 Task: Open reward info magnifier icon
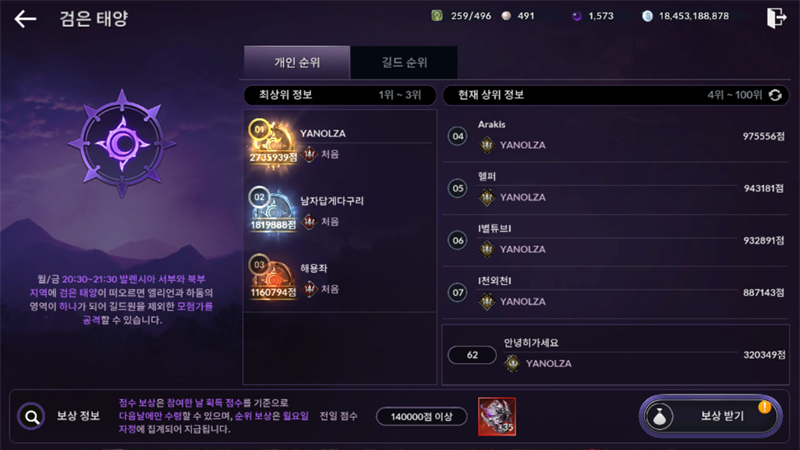point(32,416)
